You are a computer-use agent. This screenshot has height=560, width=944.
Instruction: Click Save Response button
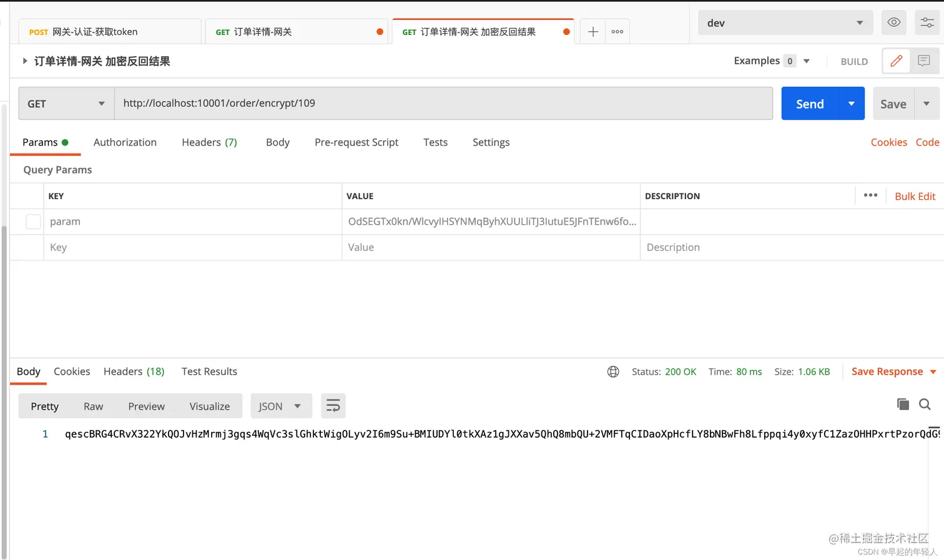[x=887, y=371]
